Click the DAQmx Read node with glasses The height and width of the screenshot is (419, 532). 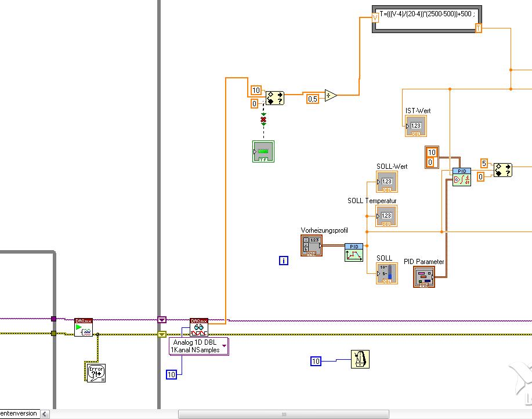click(x=199, y=327)
